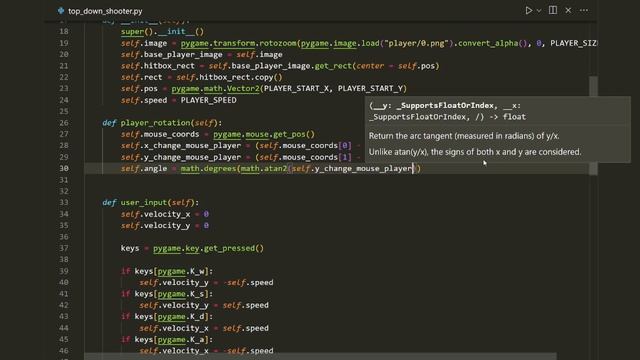Click the Python file icon in tab

(x=61, y=11)
